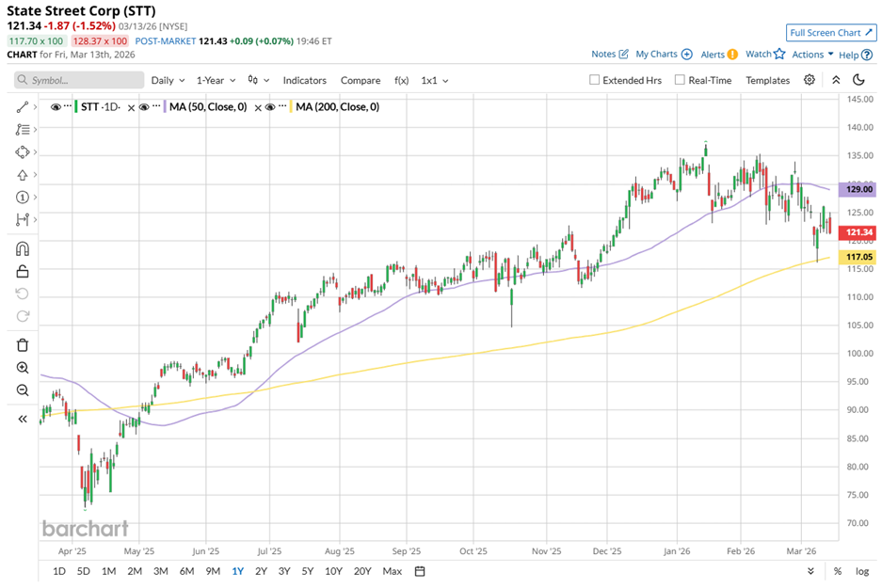Open the My Charts link
Screen dimensions: 882x588
[x=664, y=55]
